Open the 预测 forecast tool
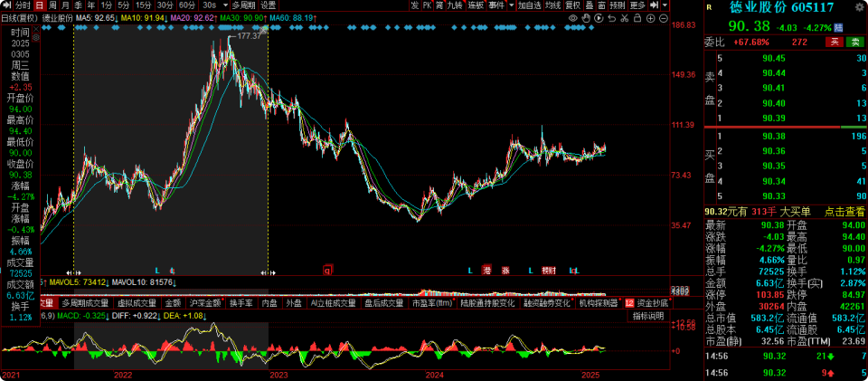This screenshot has height=381, width=868. 618,5
